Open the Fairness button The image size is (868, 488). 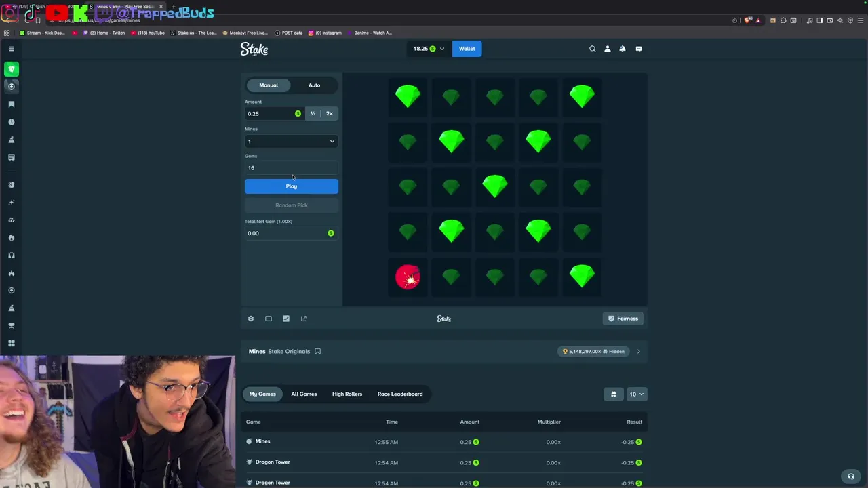pos(623,319)
